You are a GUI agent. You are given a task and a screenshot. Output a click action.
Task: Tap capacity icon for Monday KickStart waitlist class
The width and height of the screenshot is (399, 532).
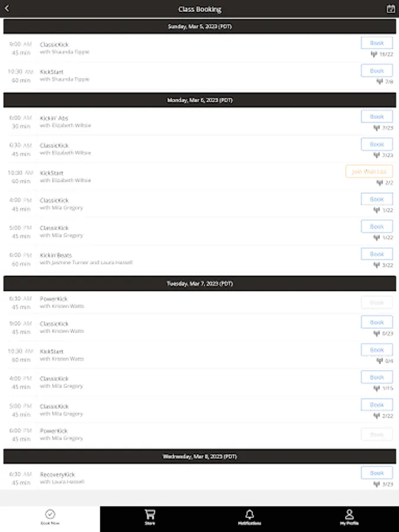click(x=379, y=183)
